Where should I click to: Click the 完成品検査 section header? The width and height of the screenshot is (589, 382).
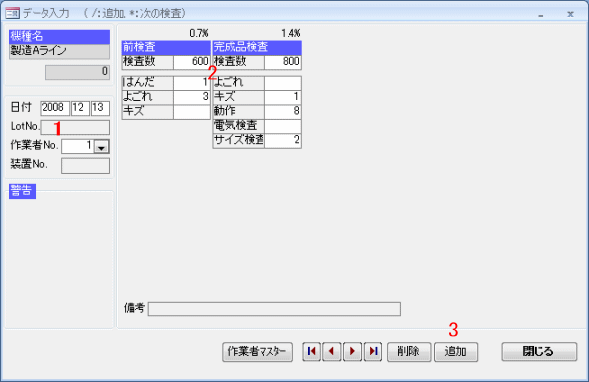(257, 48)
